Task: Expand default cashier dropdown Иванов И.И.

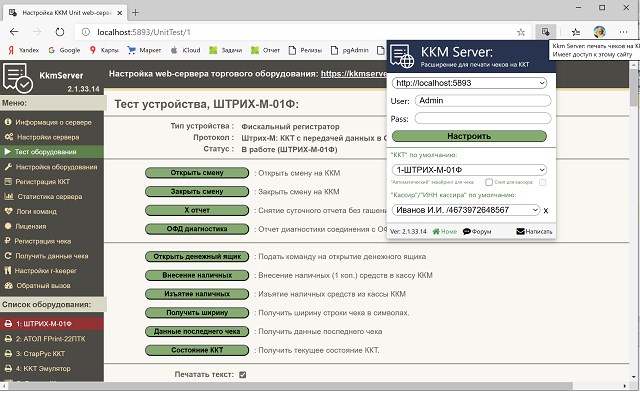Action: [466, 210]
